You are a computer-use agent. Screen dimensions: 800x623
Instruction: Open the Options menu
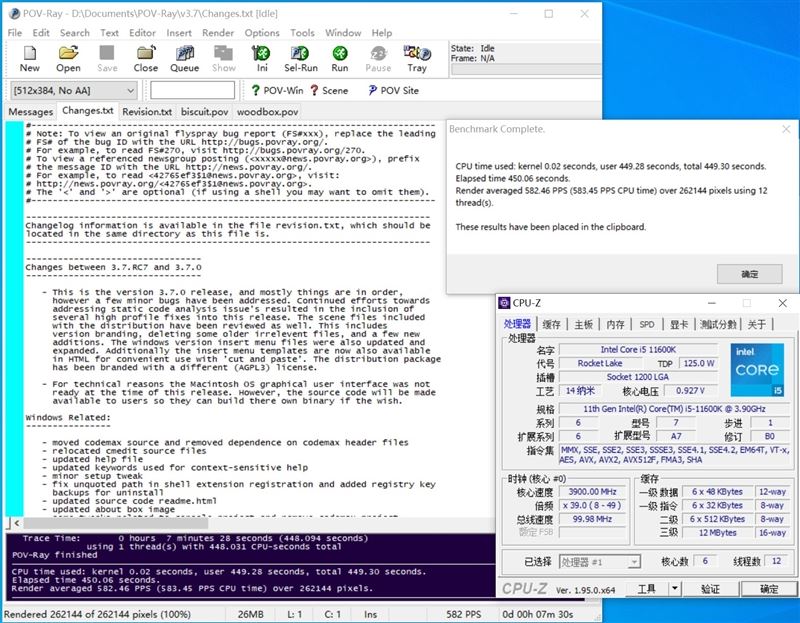tap(262, 33)
